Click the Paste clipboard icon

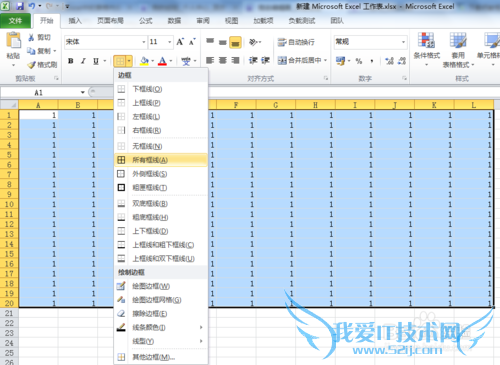14,41
